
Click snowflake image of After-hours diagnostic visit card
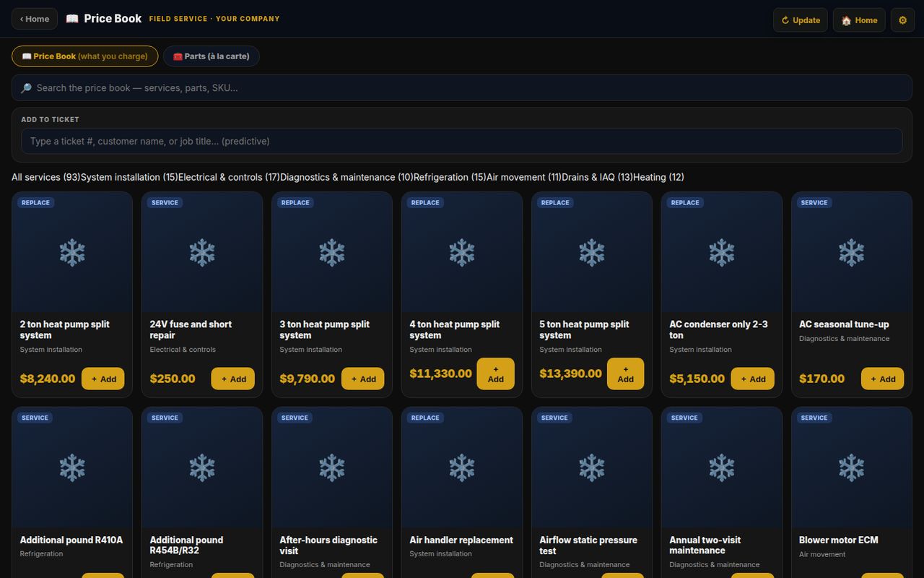tap(332, 467)
